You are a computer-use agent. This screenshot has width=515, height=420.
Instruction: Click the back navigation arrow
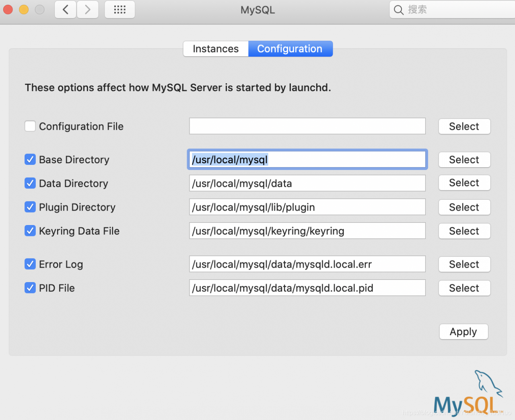66,10
